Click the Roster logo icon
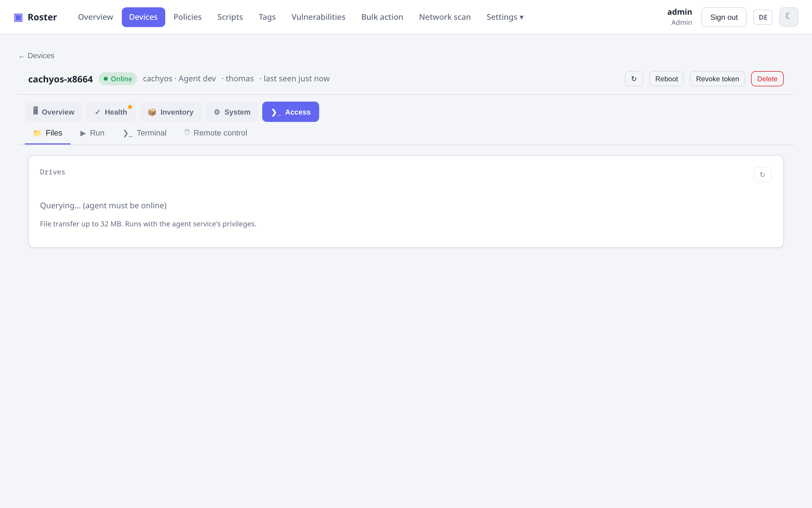 point(18,17)
